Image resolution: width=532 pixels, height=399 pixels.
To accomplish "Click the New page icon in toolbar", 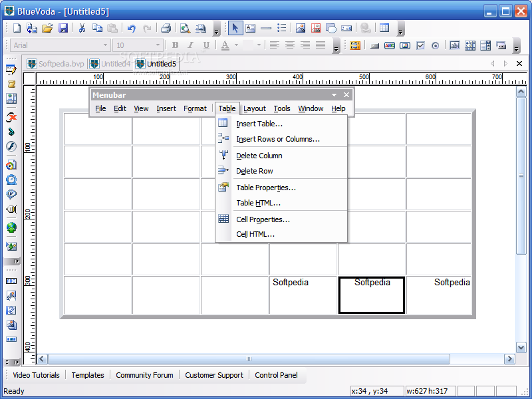I will click(17, 28).
